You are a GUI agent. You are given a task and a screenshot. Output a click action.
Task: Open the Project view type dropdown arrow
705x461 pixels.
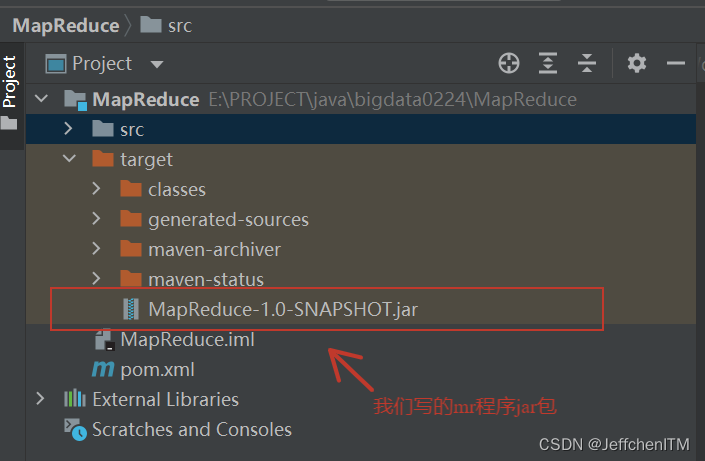click(157, 64)
